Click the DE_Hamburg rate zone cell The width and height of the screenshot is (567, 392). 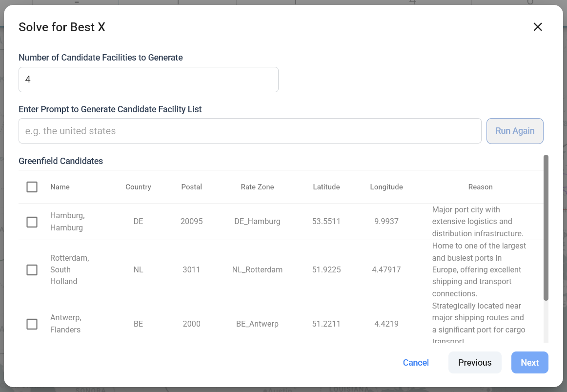[x=257, y=222]
